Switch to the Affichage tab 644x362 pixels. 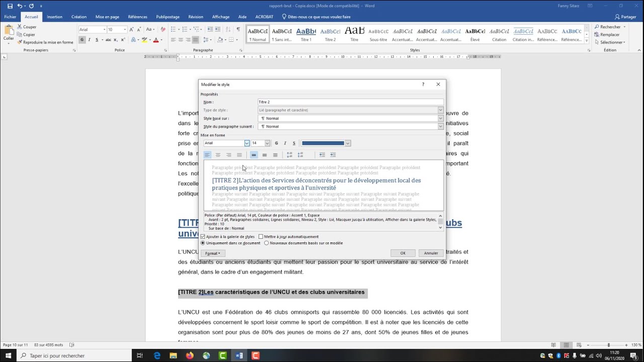[221, 17]
